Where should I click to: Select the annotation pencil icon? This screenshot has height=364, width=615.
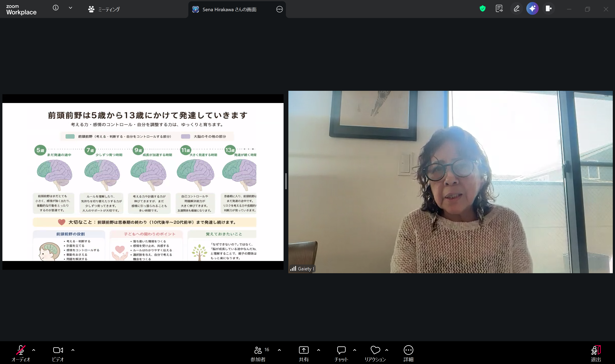516,9
